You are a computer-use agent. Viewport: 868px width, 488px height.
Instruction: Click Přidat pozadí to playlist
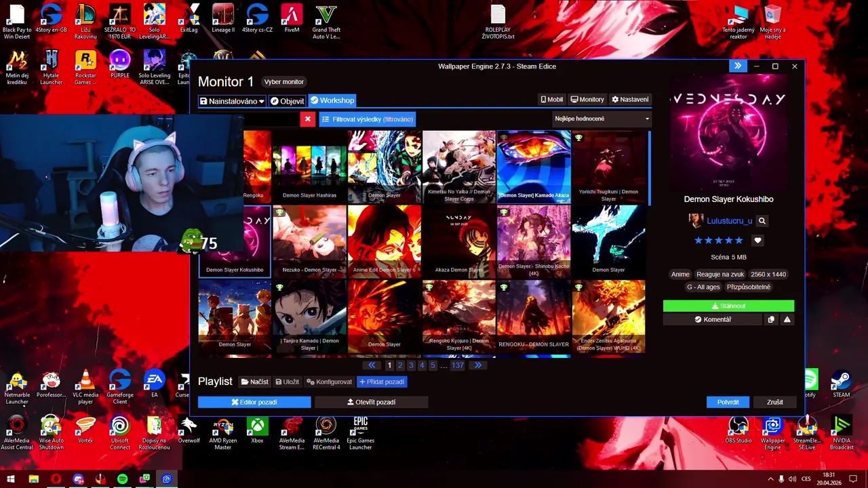382,382
